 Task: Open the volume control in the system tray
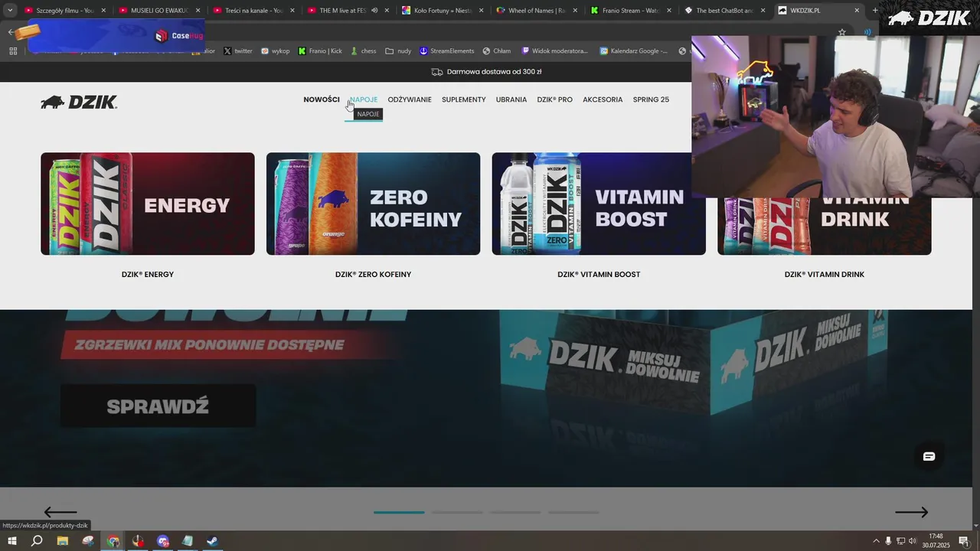[x=913, y=541]
